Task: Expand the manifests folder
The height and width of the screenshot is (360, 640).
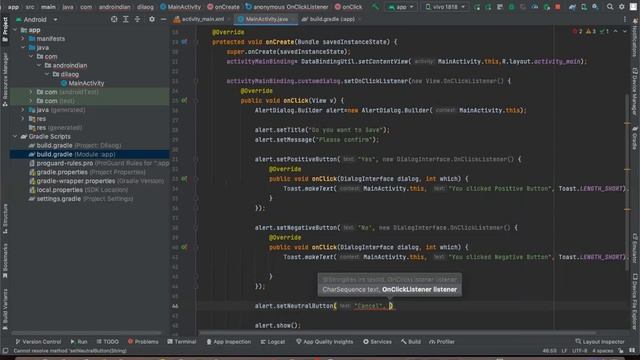Action: click(23, 39)
